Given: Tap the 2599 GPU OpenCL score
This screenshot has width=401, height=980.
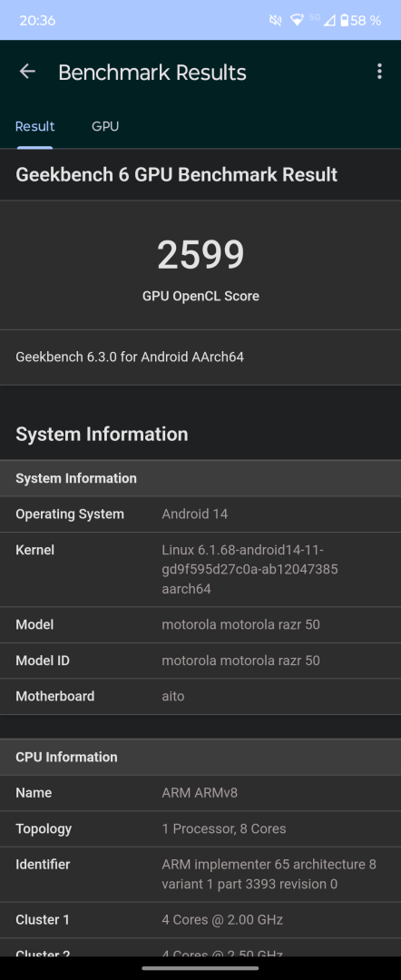Looking at the screenshot, I should click(200, 256).
